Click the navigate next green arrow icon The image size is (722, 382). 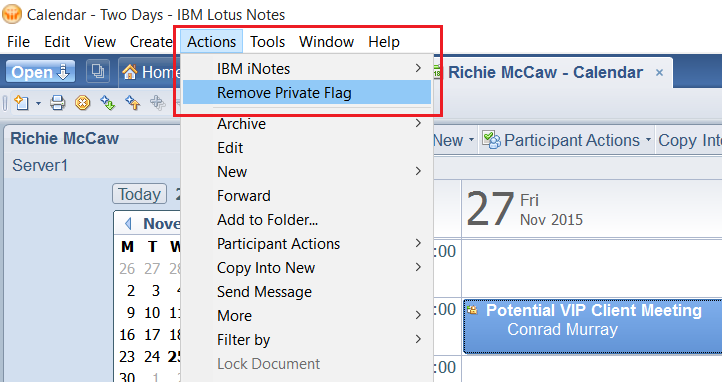point(107,102)
